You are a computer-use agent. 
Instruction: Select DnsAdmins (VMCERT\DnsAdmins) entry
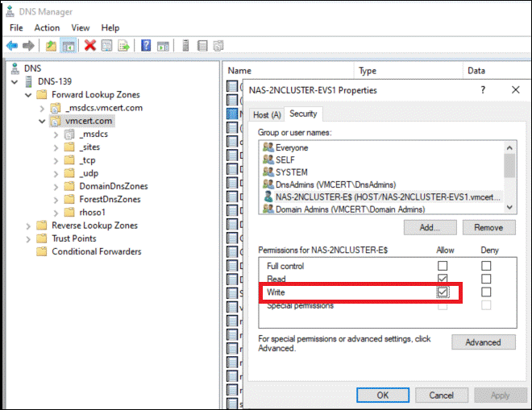(x=335, y=184)
